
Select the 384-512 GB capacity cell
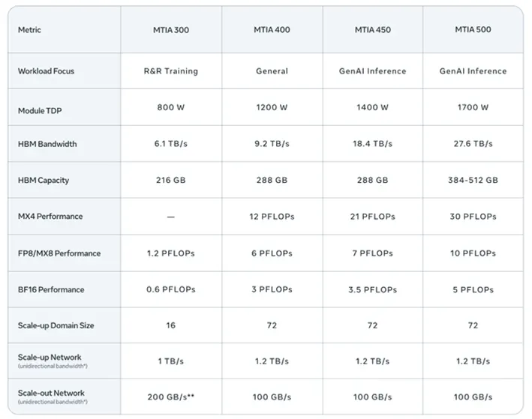tap(473, 180)
